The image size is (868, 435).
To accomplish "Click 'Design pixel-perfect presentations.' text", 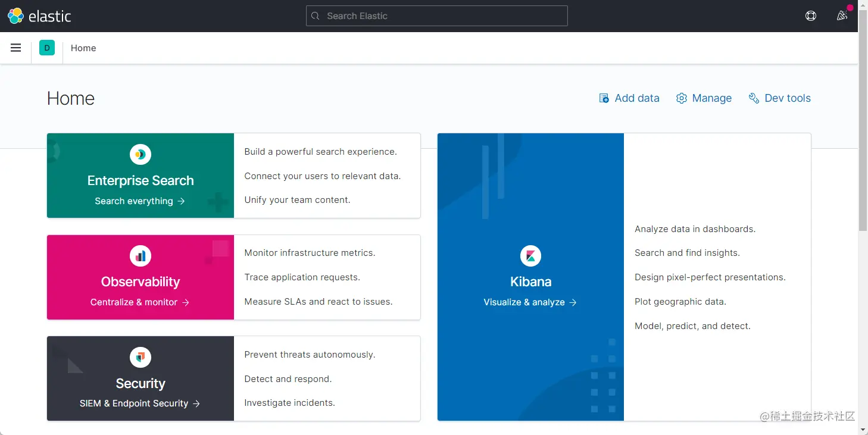I will [710, 277].
